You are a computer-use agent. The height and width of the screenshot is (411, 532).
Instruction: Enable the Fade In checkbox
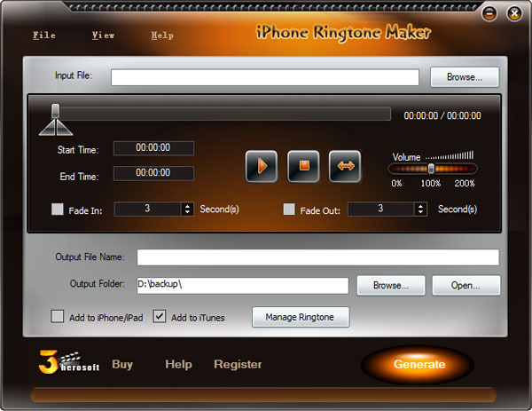pyautogui.click(x=58, y=209)
